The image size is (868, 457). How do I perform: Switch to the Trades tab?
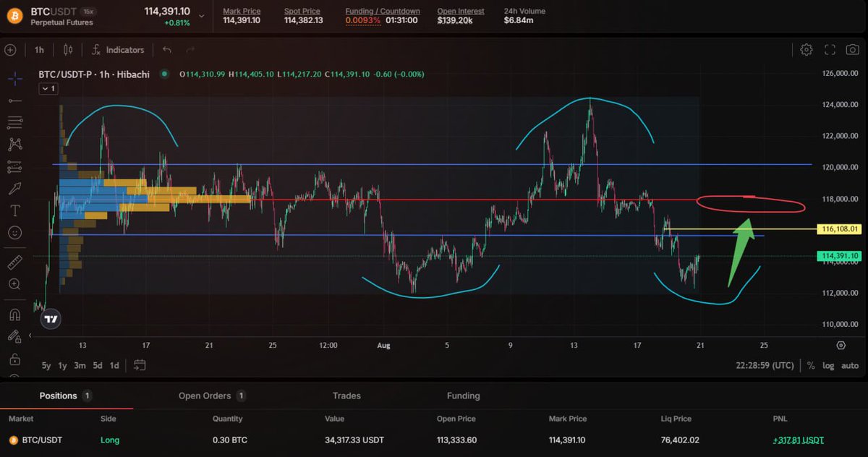click(x=346, y=396)
